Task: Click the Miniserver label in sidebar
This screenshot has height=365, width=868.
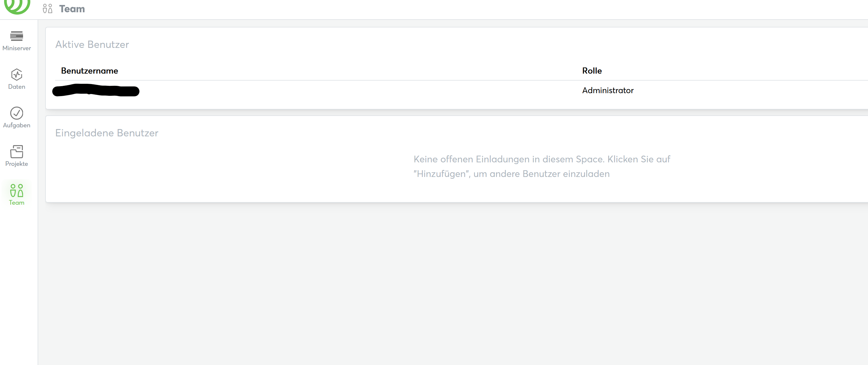Action: [17, 48]
